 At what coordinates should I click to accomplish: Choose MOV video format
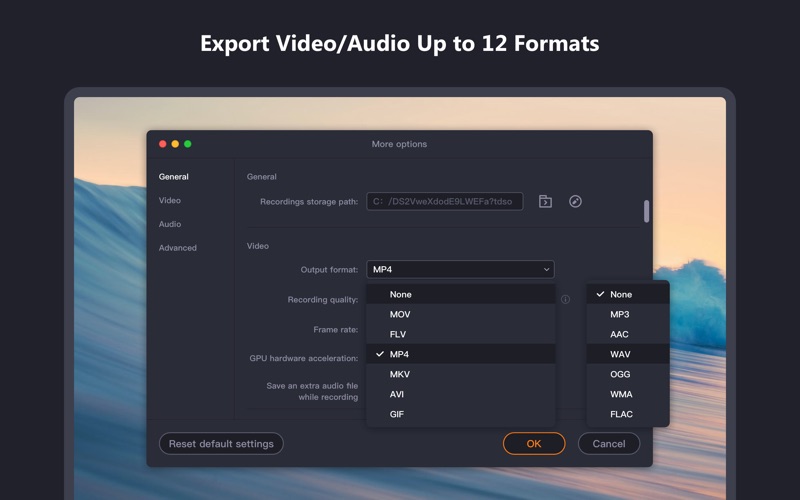click(x=461, y=314)
